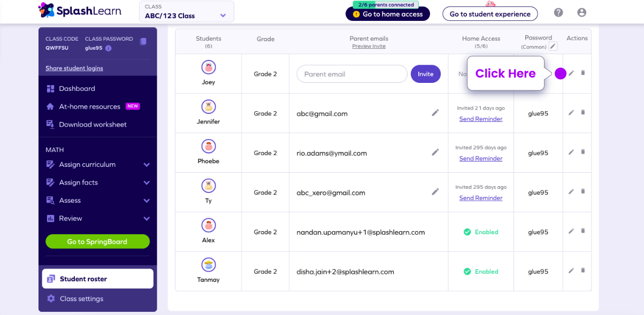Open the account profile icon

[x=581, y=12]
